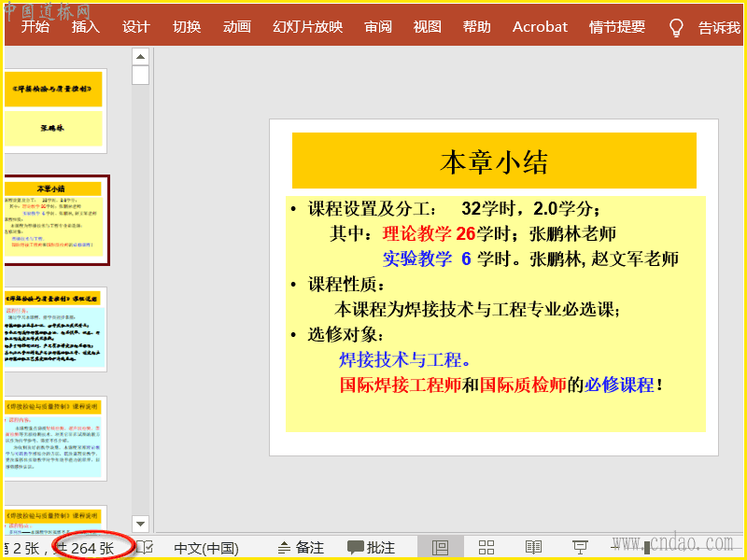Switch to Slide Sorter view icon
The width and height of the screenshot is (747, 560).
click(x=486, y=547)
